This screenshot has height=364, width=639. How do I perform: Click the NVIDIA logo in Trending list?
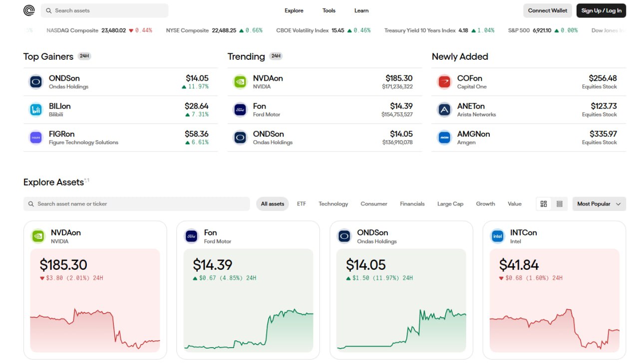(x=240, y=82)
